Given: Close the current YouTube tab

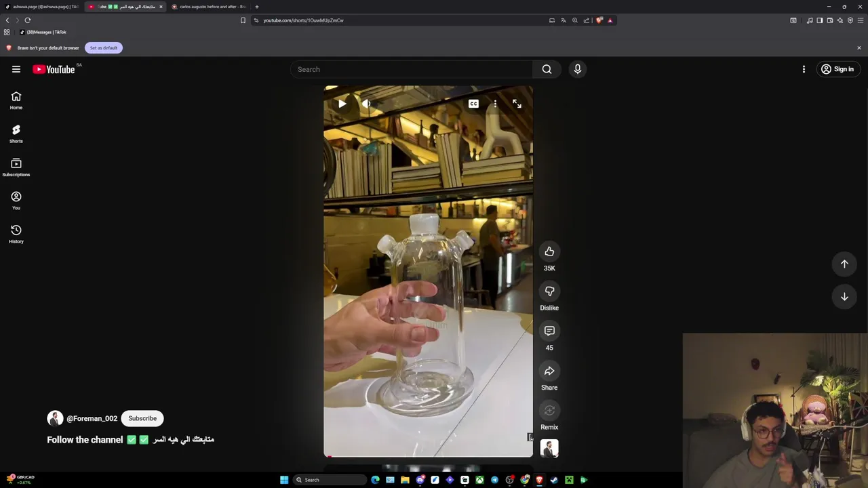Looking at the screenshot, I should (x=161, y=7).
